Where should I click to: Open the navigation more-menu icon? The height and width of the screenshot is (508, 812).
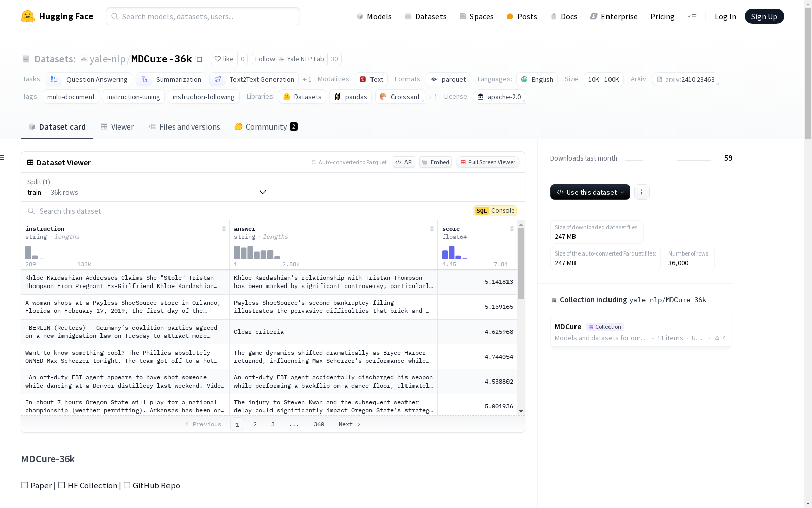[692, 16]
